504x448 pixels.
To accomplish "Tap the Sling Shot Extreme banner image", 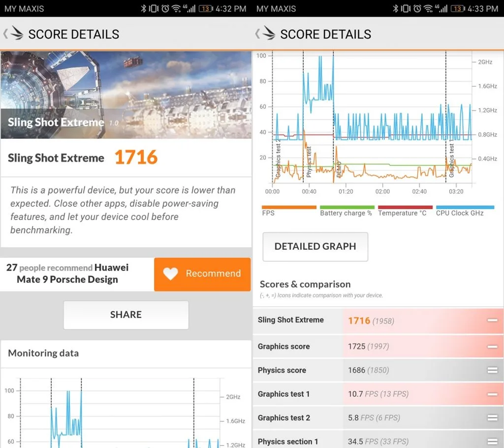I will pos(126,95).
